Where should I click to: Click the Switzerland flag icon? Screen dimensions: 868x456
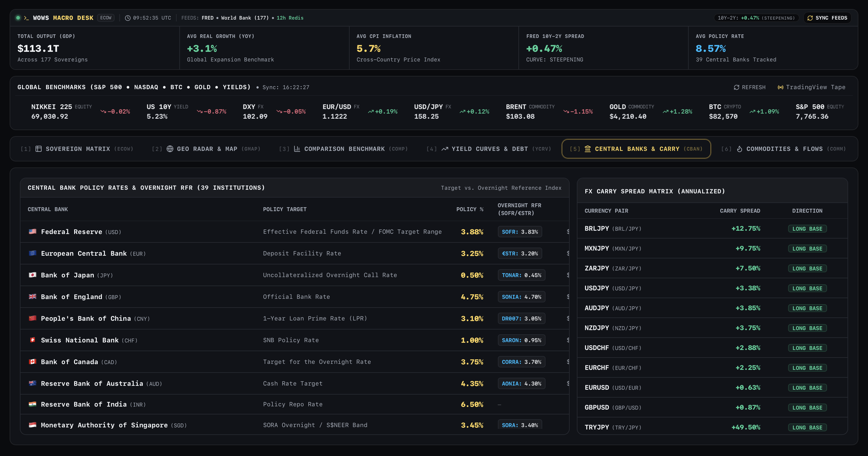tap(32, 340)
